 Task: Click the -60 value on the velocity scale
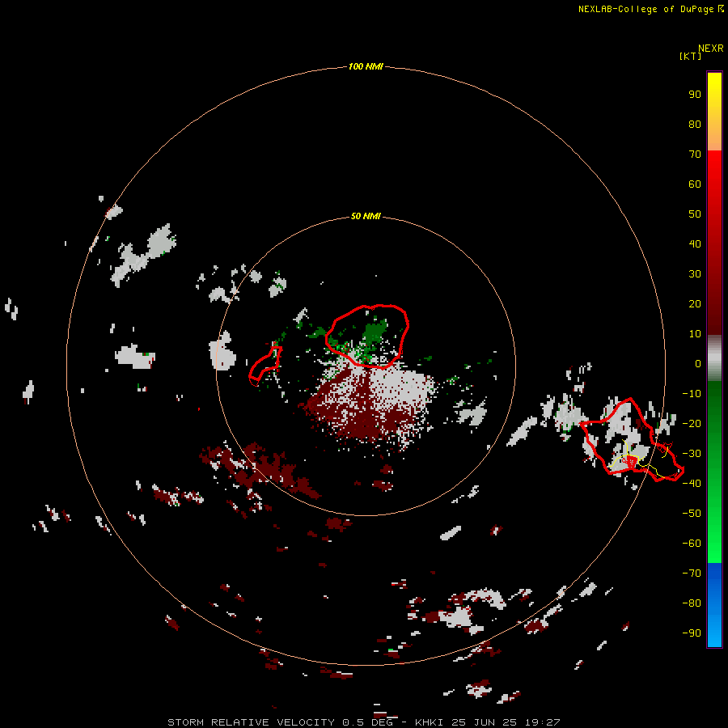pos(692,544)
